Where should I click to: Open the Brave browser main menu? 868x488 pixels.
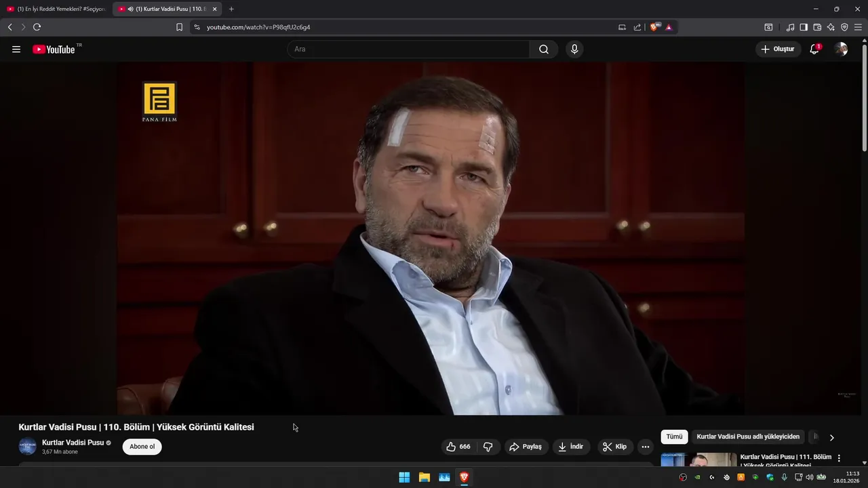point(858,27)
